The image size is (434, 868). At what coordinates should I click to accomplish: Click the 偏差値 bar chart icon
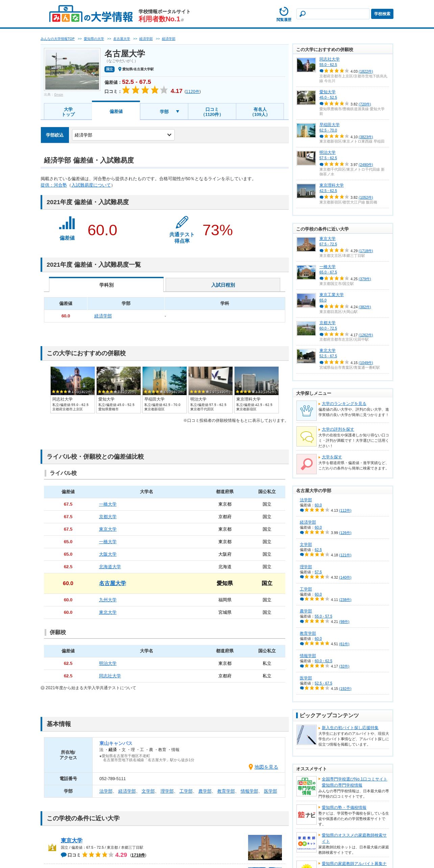click(67, 223)
